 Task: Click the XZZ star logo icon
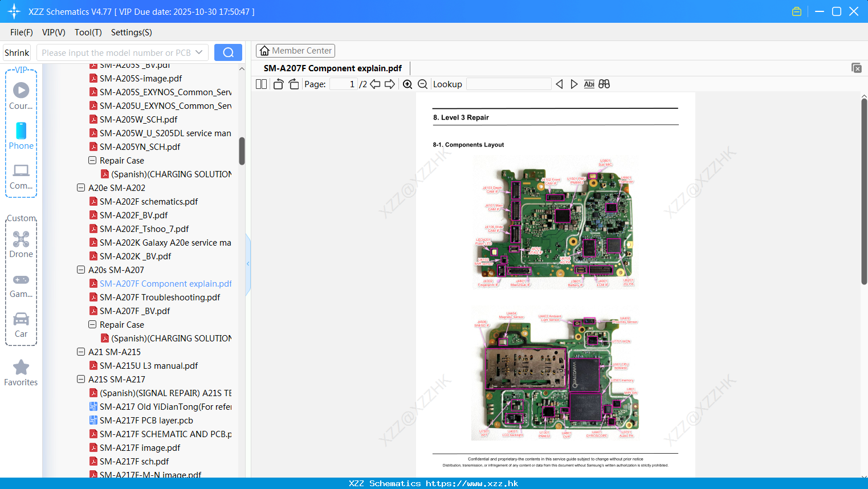click(14, 11)
